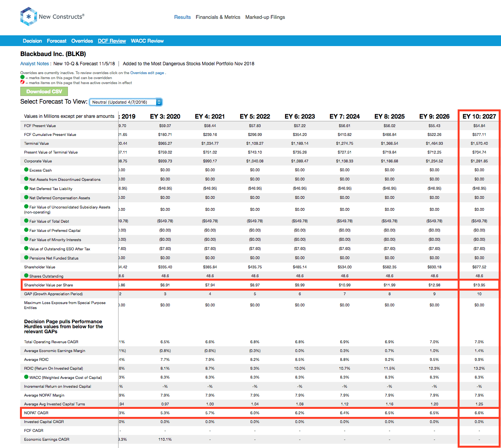Image resolution: width=501 pixels, height=448 pixels.
Task: Click the $577.11 FCF Cumulative Present Value cell
Action: [x=479, y=135]
